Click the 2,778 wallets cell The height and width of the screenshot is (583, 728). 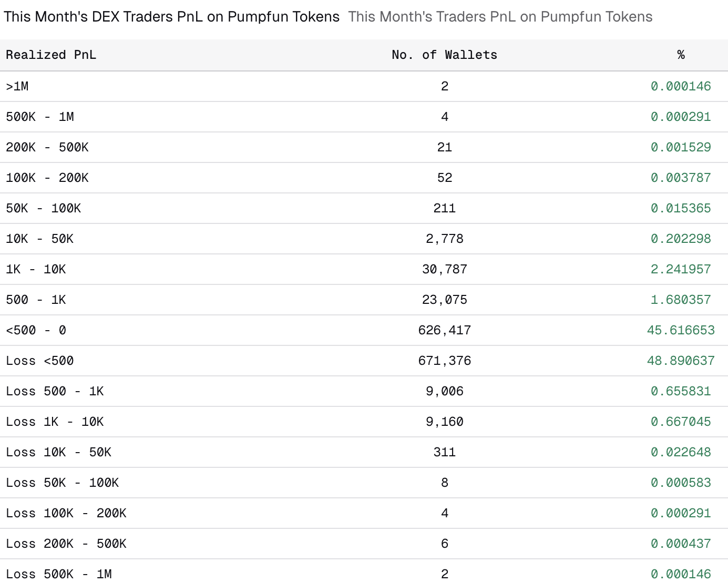(x=444, y=239)
